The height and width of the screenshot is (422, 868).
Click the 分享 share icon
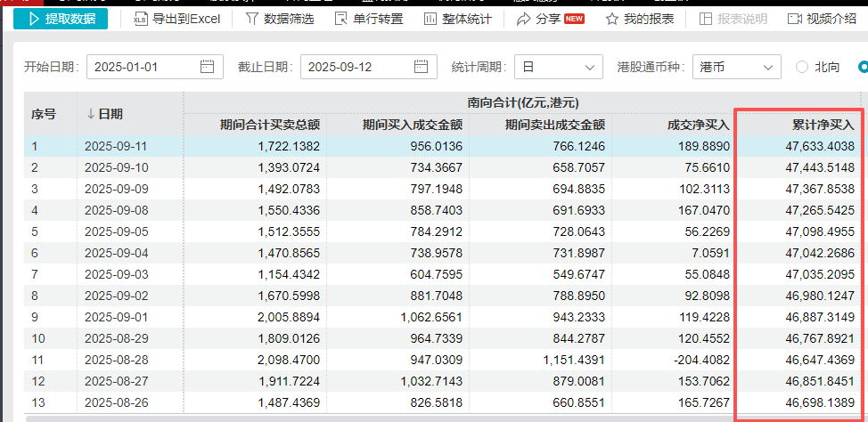point(524,19)
